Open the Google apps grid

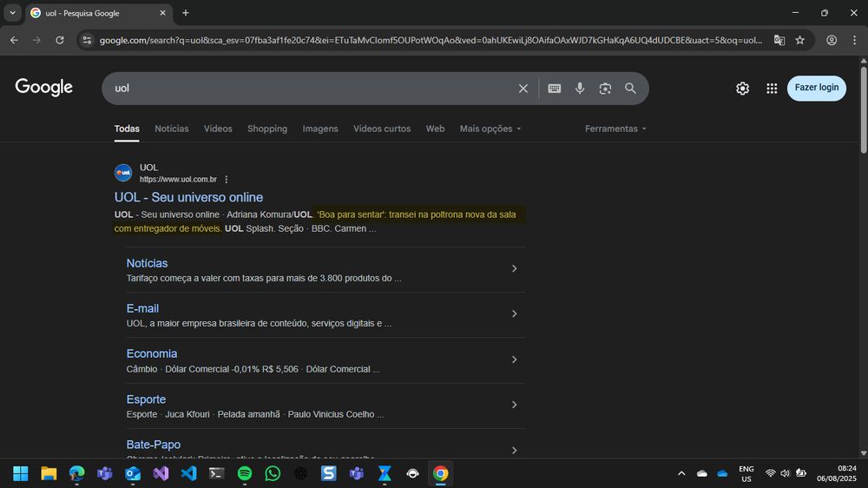coord(772,88)
